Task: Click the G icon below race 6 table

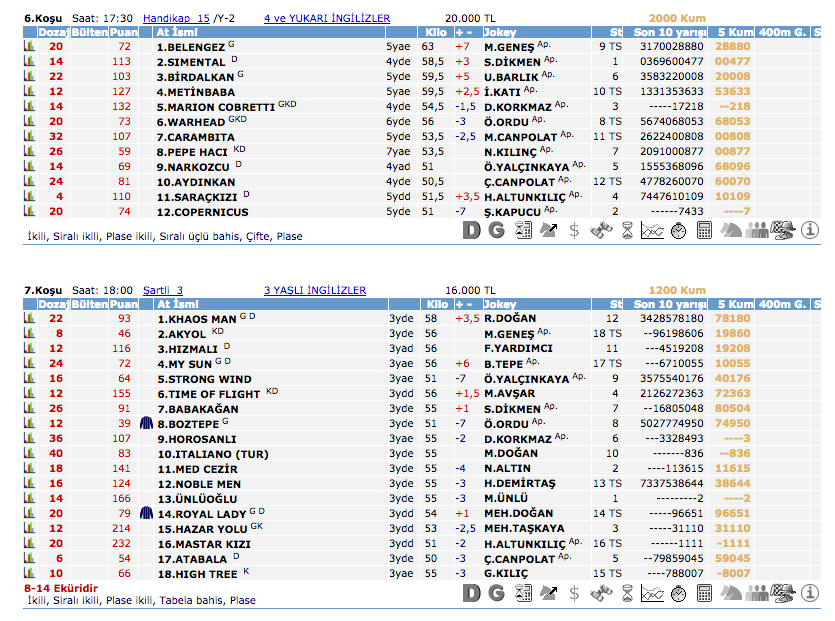Action: tap(497, 231)
